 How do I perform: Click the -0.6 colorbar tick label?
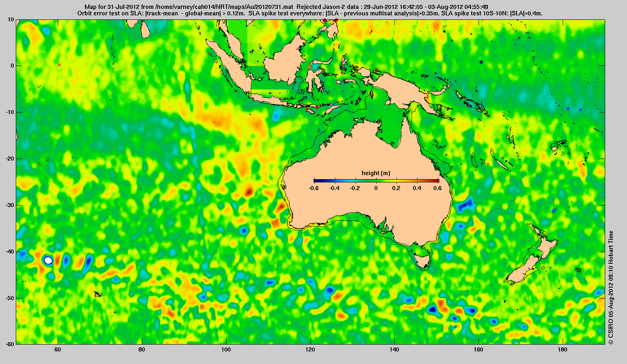coord(313,188)
